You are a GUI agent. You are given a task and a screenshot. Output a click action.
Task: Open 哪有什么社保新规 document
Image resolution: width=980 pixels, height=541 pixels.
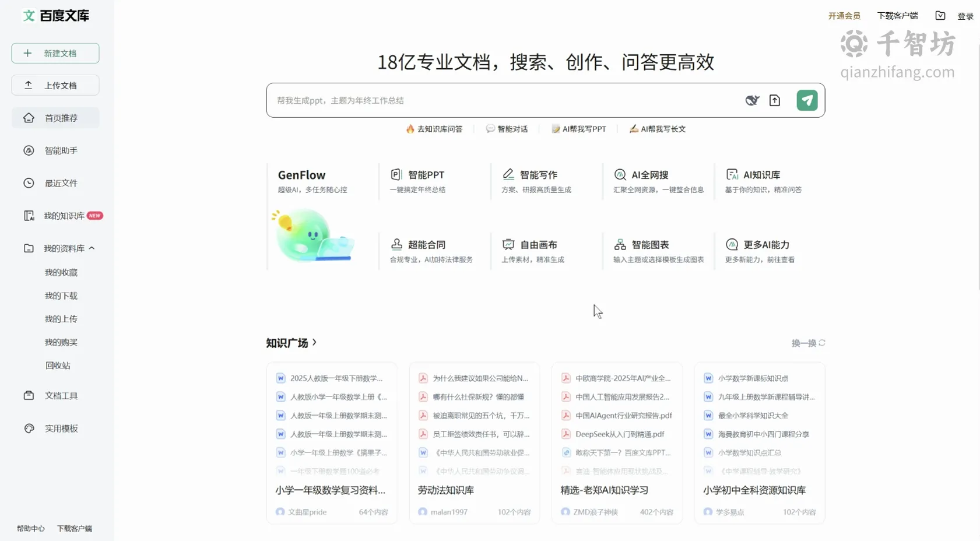tap(478, 397)
